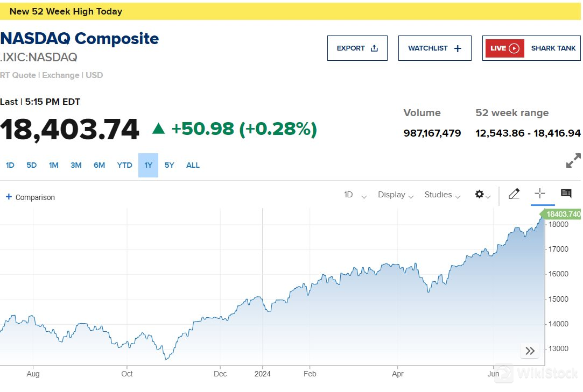This screenshot has height=392, width=583.
Task: Select the 1M time range
Action: click(53, 165)
